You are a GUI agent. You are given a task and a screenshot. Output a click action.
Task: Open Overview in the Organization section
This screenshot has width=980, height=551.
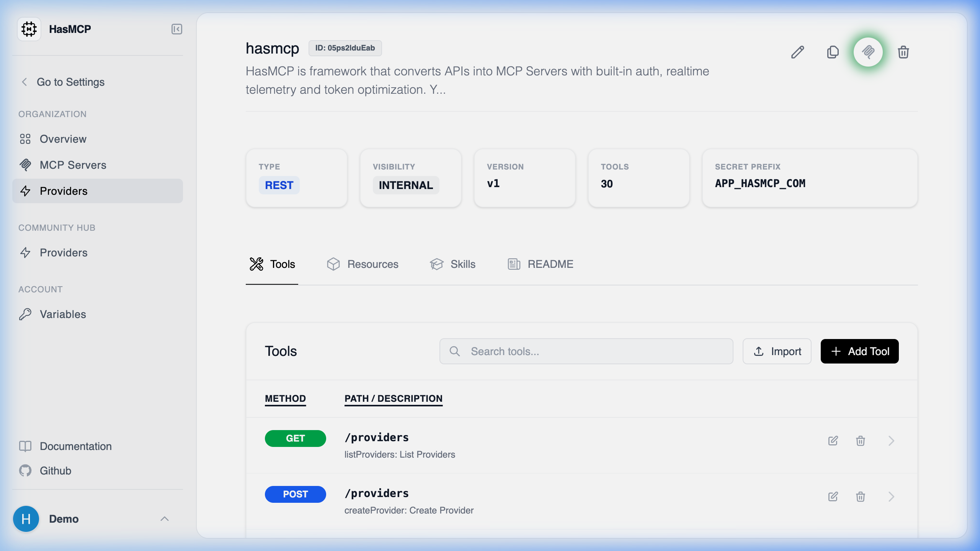pos(63,139)
